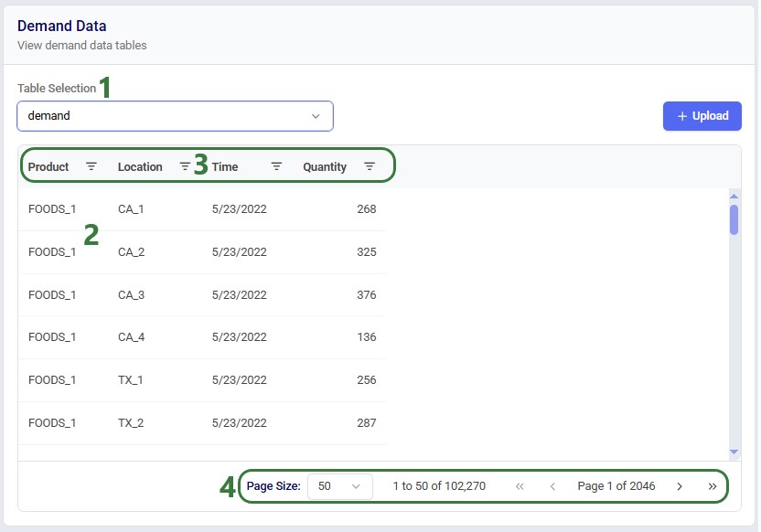This screenshot has width=761, height=532.
Task: Open the Page Size dropdown
Action: point(340,486)
